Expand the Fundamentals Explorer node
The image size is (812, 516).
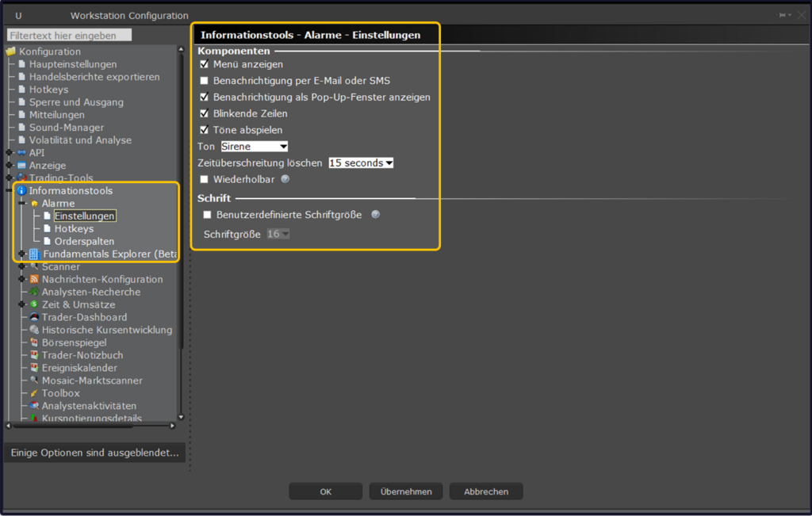tap(21, 254)
